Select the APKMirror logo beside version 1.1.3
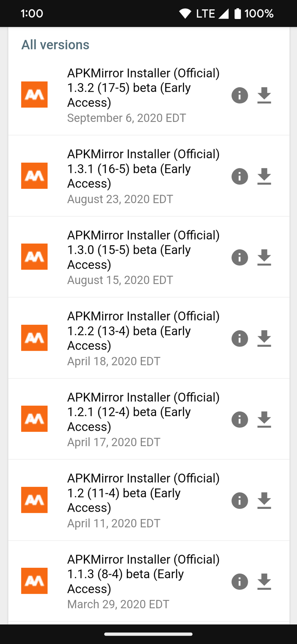 [x=34, y=581]
